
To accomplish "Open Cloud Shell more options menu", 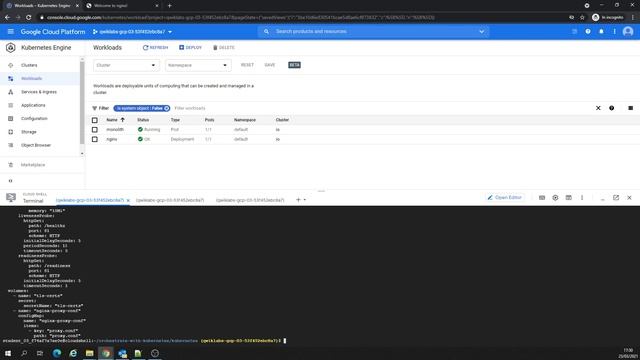I will coord(582,198).
